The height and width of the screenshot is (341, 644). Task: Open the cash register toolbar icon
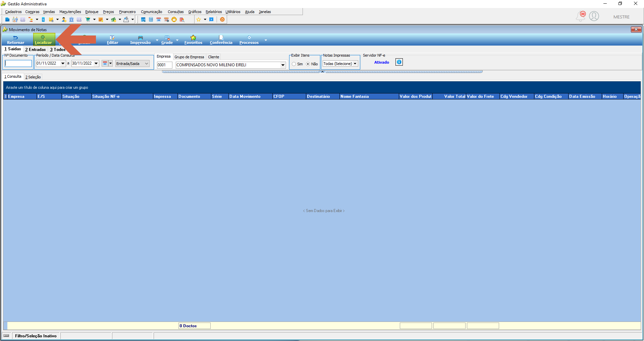tap(126, 19)
